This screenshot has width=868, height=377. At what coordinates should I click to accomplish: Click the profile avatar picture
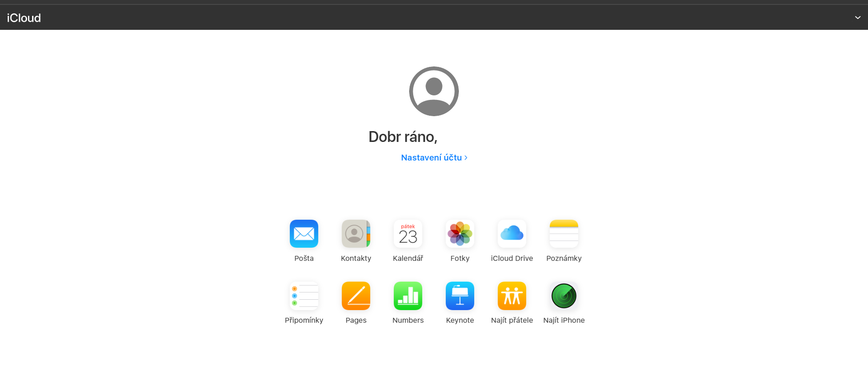click(x=434, y=91)
